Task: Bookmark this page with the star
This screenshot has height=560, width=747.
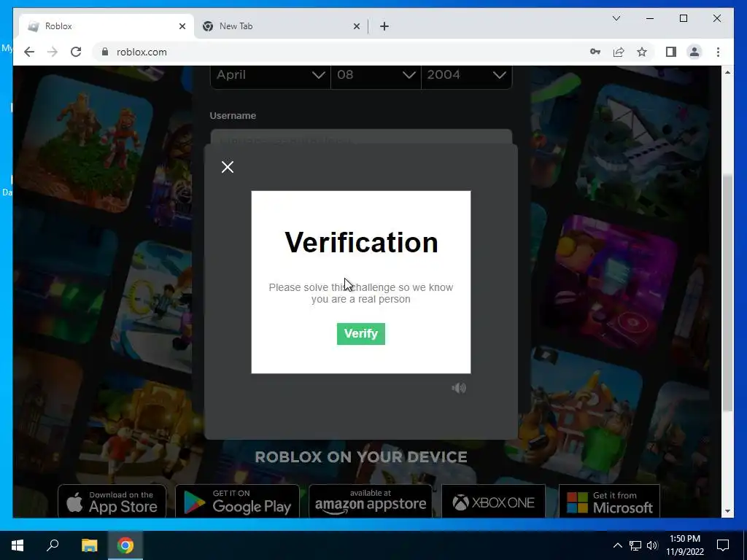Action: [642, 52]
